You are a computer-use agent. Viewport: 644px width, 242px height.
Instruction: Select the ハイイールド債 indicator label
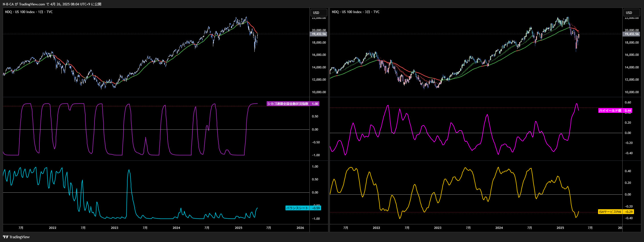click(x=610, y=111)
